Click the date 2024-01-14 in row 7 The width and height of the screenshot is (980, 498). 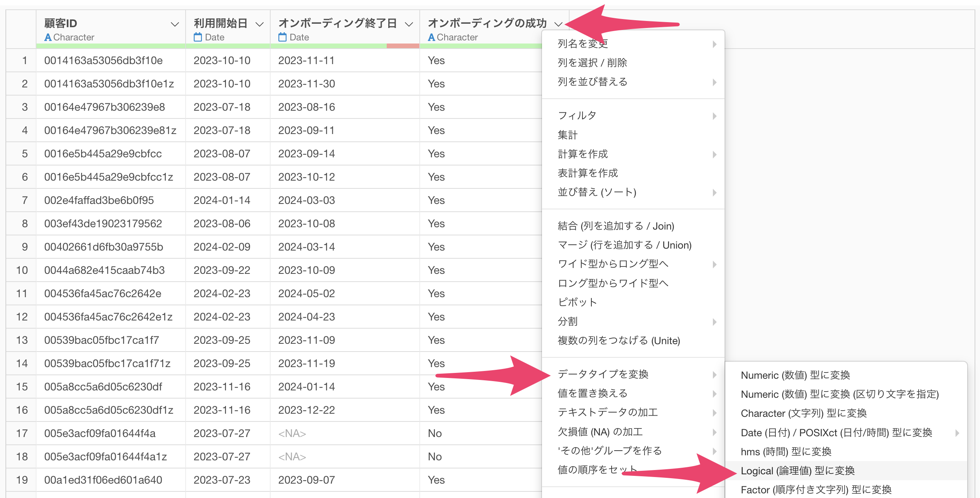coord(222,200)
